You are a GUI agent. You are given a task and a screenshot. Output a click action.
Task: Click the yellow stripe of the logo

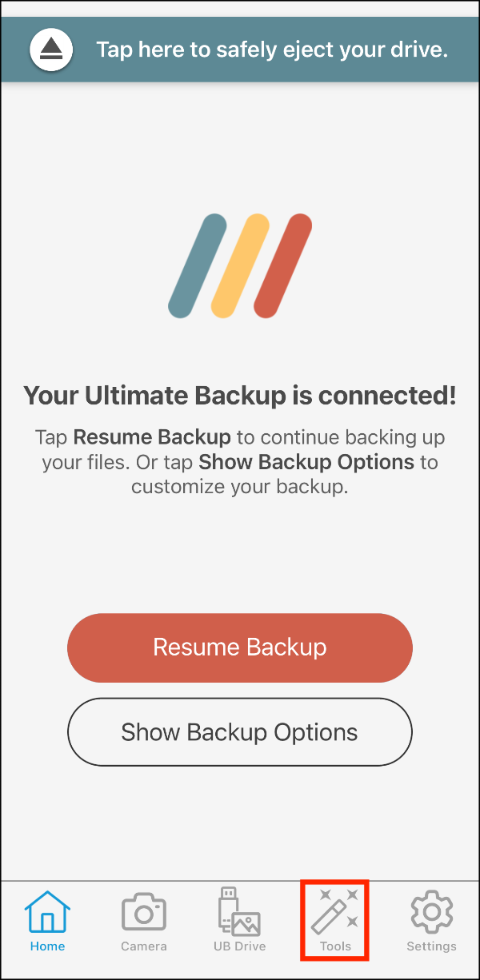(240, 265)
